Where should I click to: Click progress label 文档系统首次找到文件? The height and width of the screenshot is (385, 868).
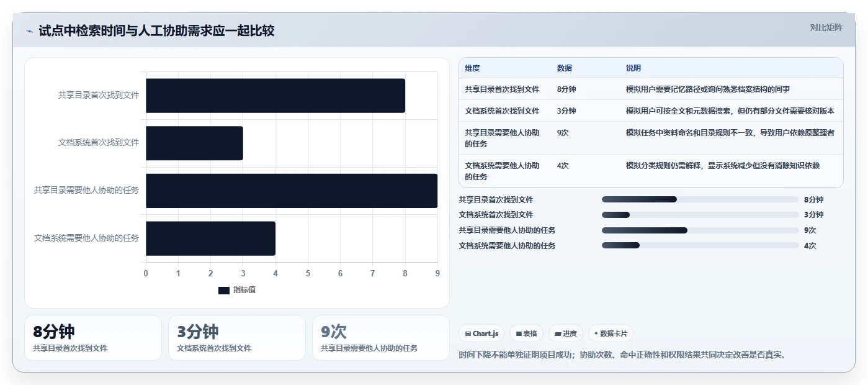coord(496,215)
